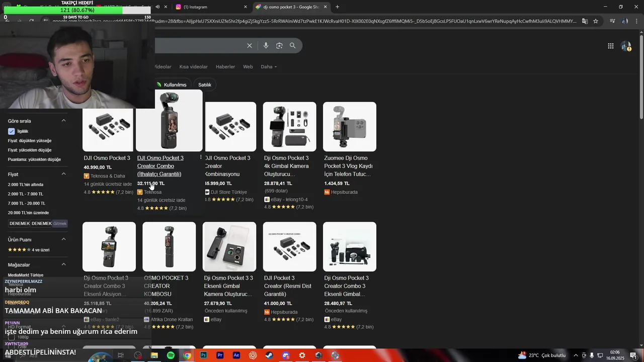
Task: Launch Premiere Pro from the taskbar
Action: pyautogui.click(x=220, y=355)
